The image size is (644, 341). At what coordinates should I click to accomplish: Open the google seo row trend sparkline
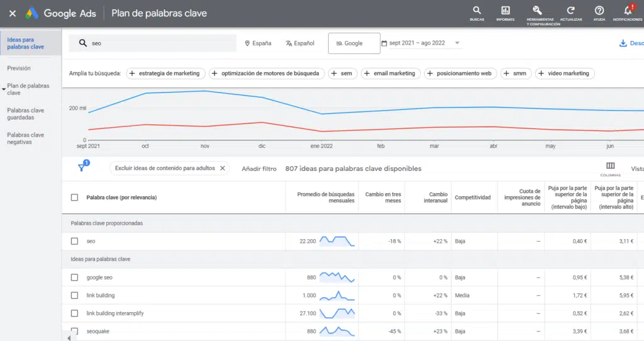pyautogui.click(x=337, y=277)
